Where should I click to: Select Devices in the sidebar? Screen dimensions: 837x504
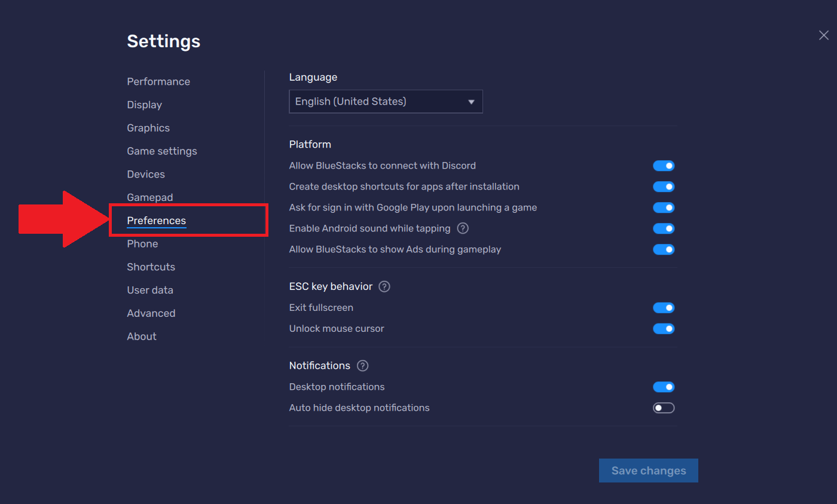coord(146,175)
